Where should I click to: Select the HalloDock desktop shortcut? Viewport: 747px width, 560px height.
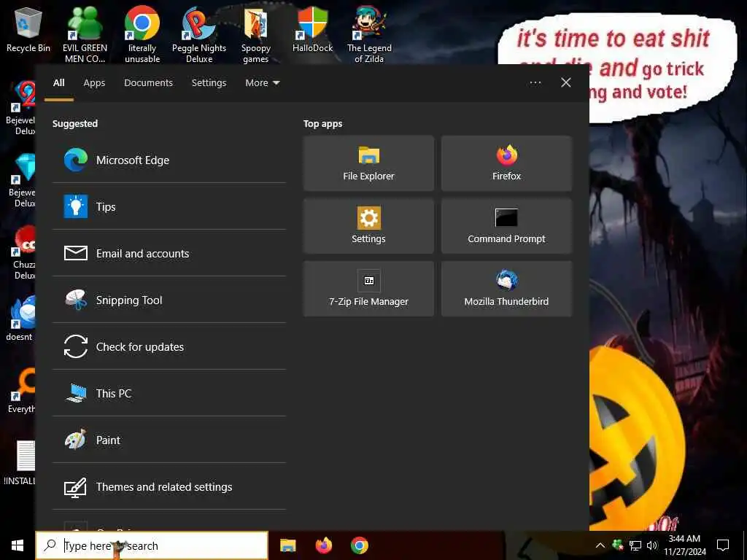[312, 29]
